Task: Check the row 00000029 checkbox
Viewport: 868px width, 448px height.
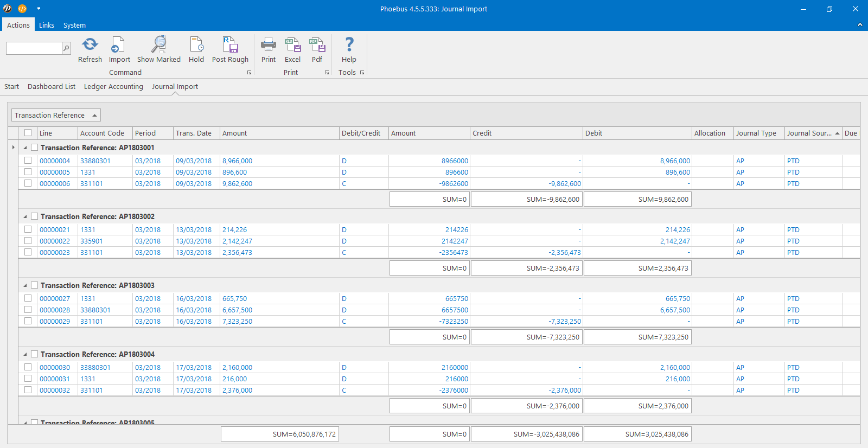Action: [28, 321]
